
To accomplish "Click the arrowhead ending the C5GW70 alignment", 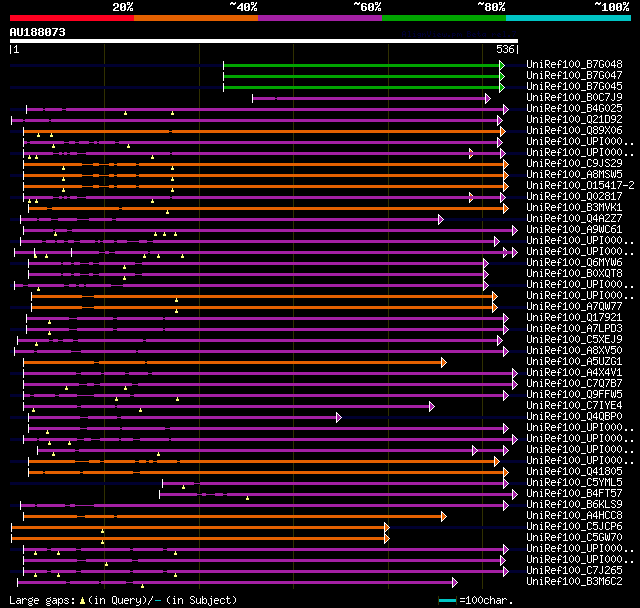I will pyautogui.click(x=387, y=539).
